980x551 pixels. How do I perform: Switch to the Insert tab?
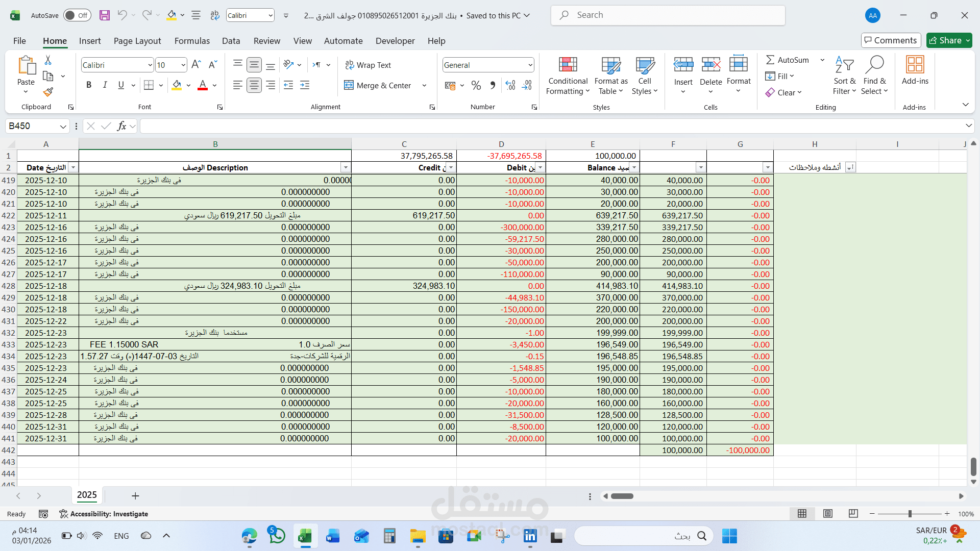90,41
